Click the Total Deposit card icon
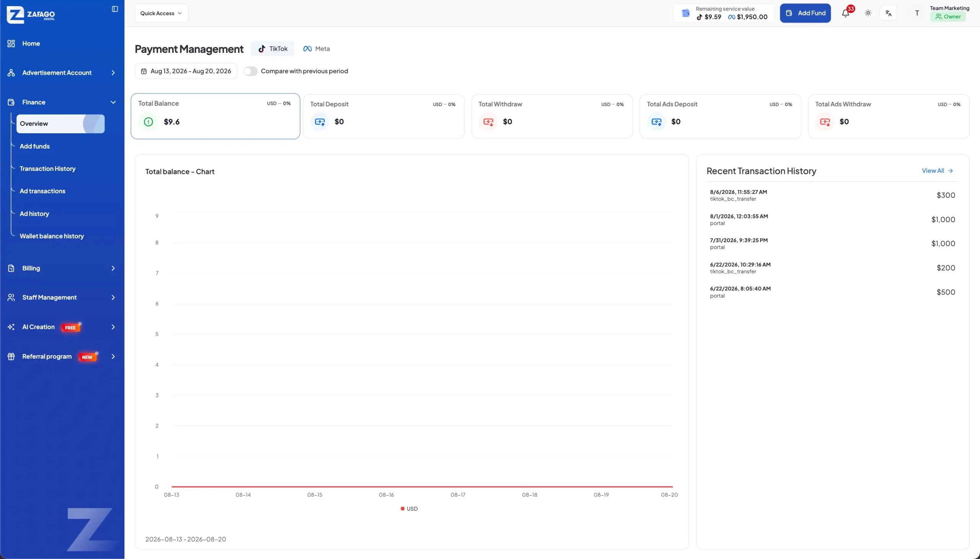 320,122
